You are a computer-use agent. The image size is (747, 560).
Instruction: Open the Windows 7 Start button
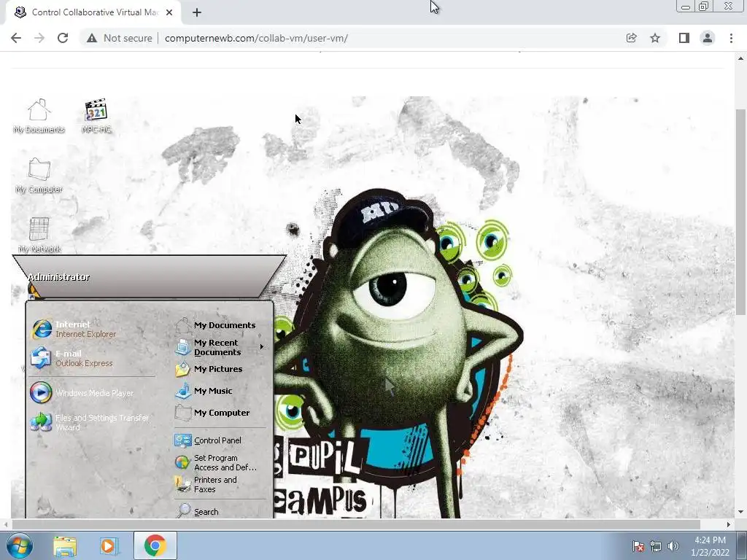[x=20, y=545]
